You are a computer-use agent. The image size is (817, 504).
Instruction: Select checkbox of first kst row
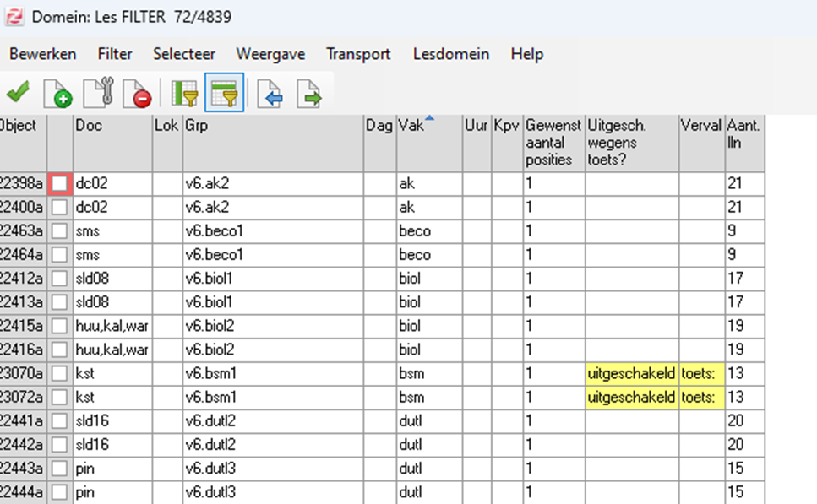click(59, 373)
